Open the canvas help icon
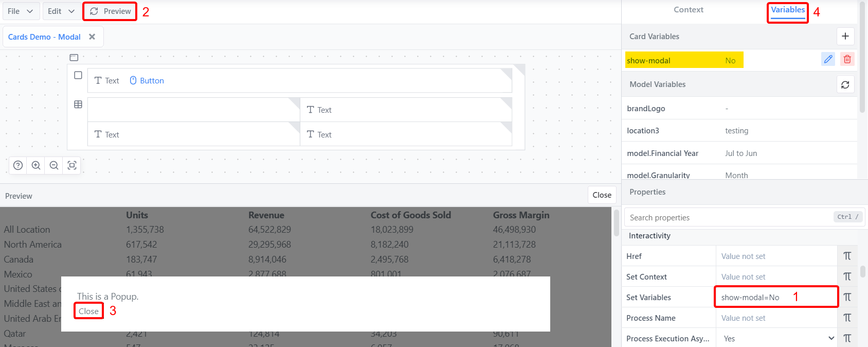This screenshot has width=868, height=347. 17,165
